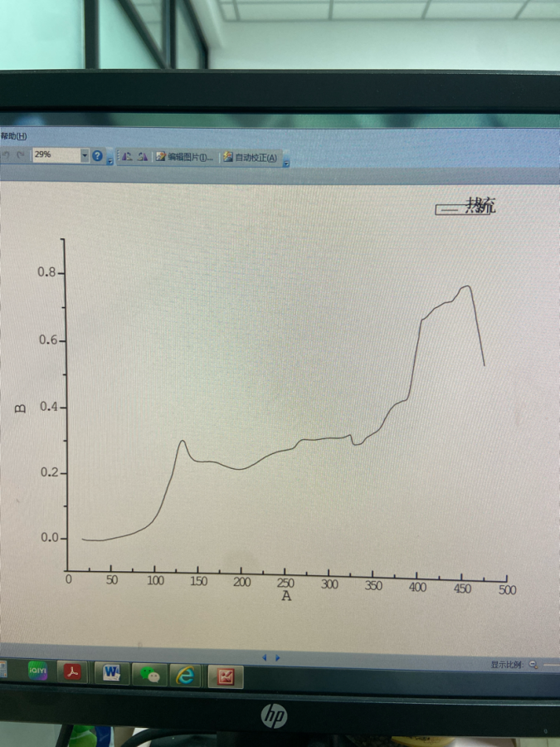This screenshot has height=747, width=560.
Task: Click the 自动校正 auto correct button
Action: (x=250, y=157)
